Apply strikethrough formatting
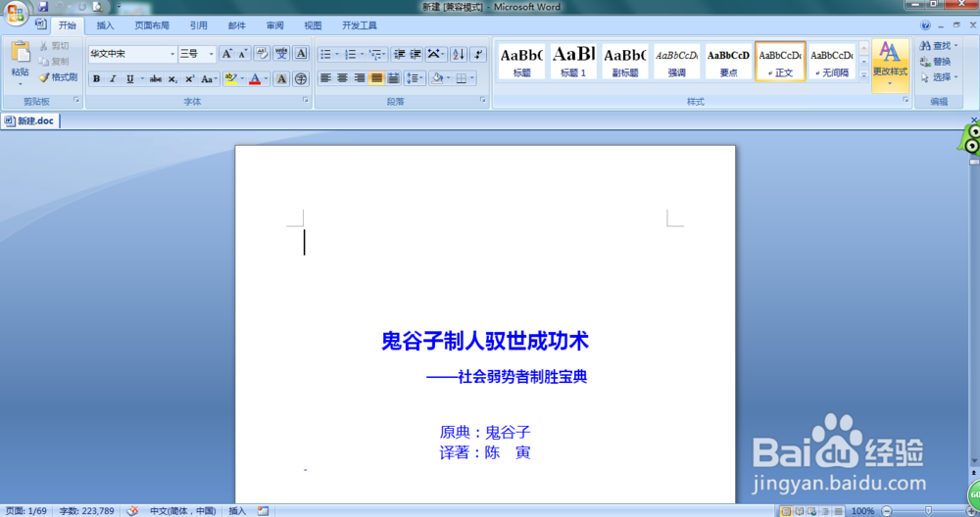 (156, 79)
